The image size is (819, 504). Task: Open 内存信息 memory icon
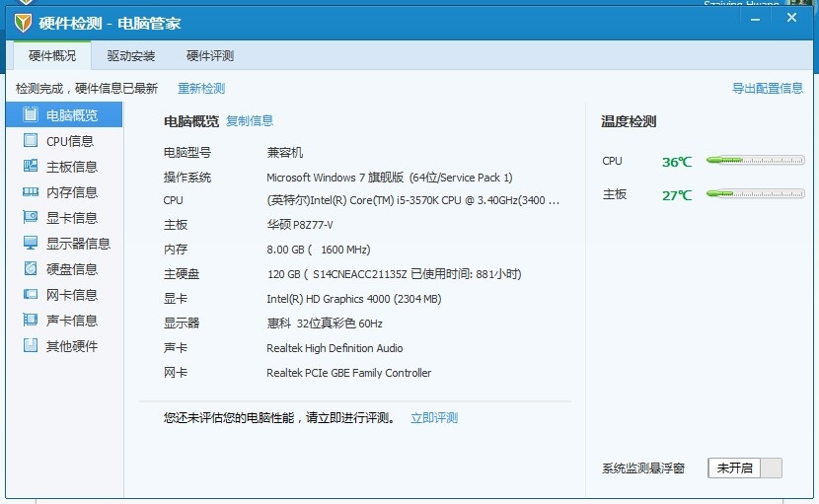31,191
